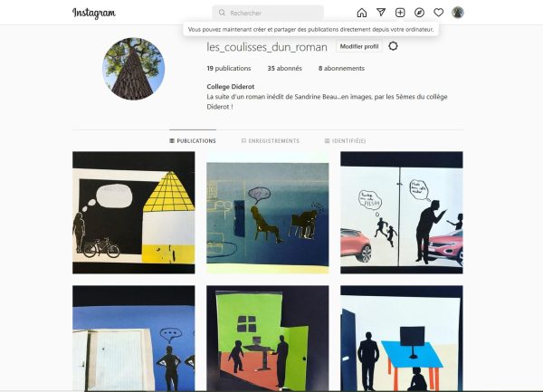Click the Modifier profil button
Screen dimensions: 543x392
(x=359, y=46)
